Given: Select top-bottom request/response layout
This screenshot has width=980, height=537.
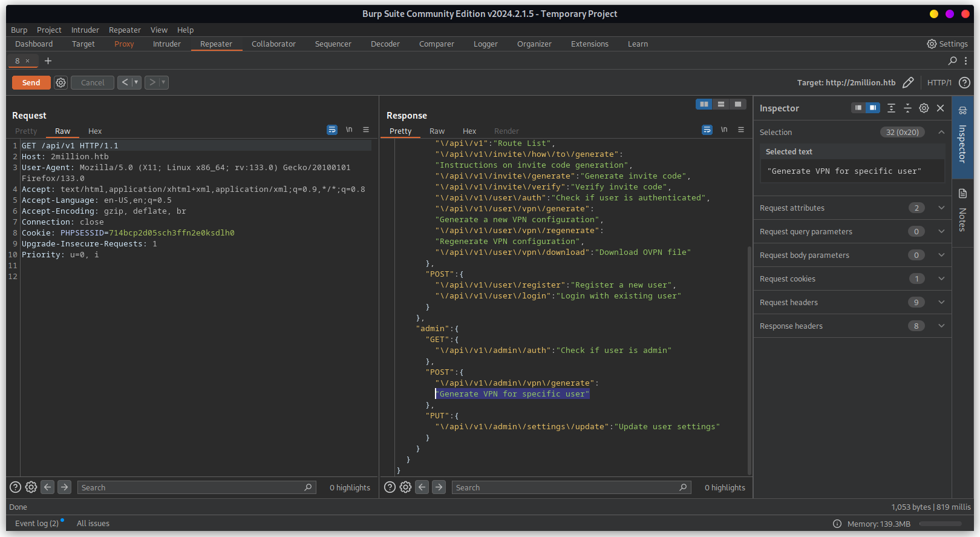Looking at the screenshot, I should pyautogui.click(x=721, y=104).
